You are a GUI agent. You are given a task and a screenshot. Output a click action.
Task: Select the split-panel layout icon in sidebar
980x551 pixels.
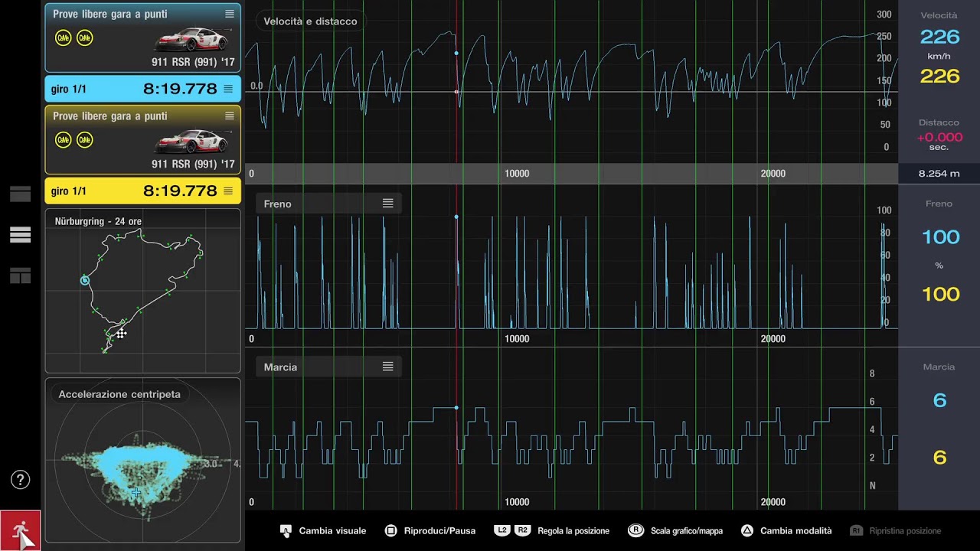21,275
